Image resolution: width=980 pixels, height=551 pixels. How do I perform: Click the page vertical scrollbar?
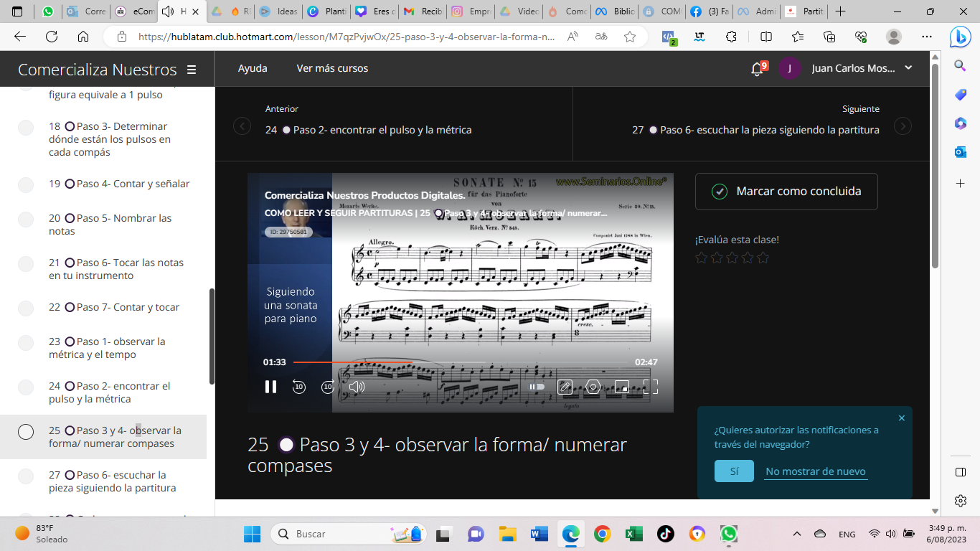pos(935,165)
